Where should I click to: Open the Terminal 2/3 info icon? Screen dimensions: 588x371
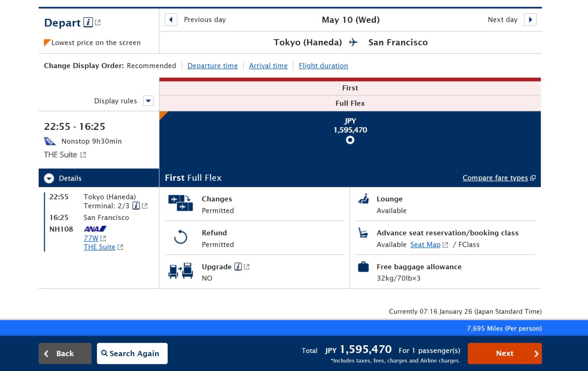tap(136, 206)
